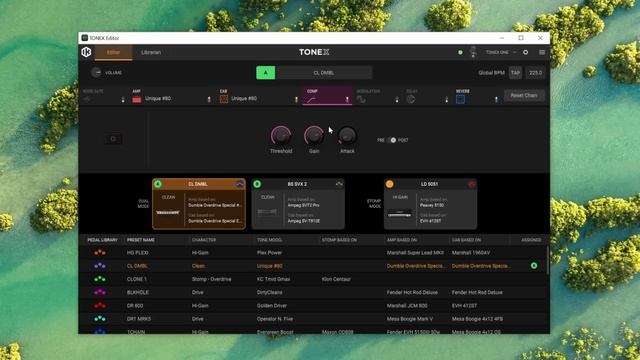Toggle the Modulation block power switch

(397, 99)
